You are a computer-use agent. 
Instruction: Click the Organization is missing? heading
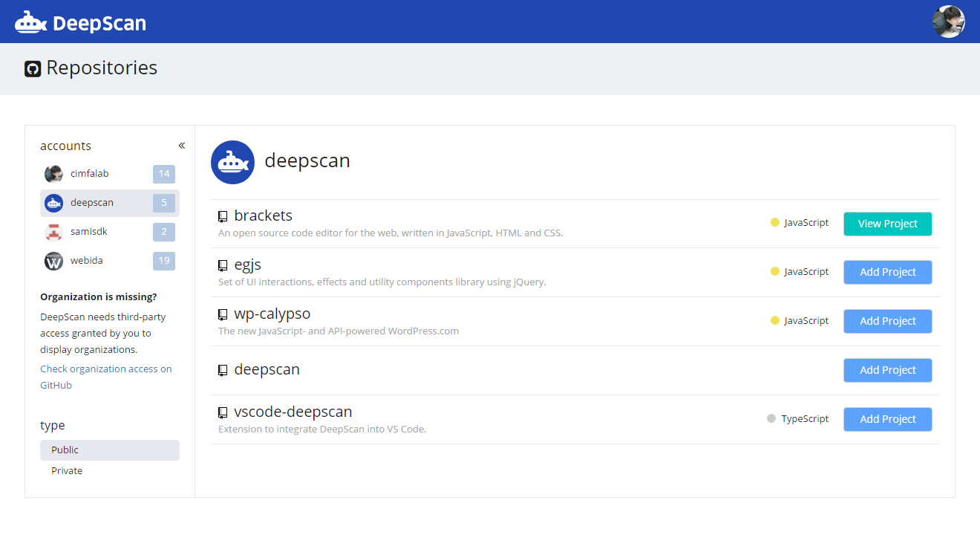tap(99, 296)
